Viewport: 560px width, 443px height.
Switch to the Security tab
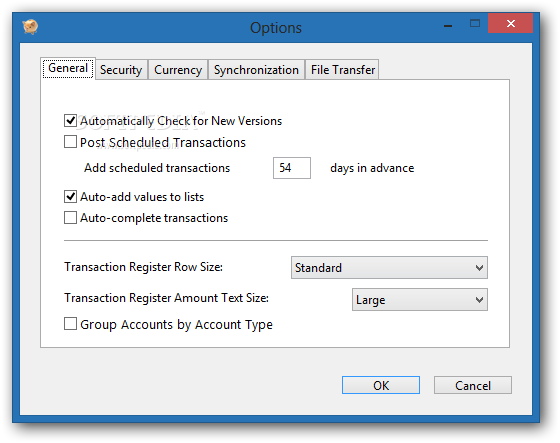point(121,70)
